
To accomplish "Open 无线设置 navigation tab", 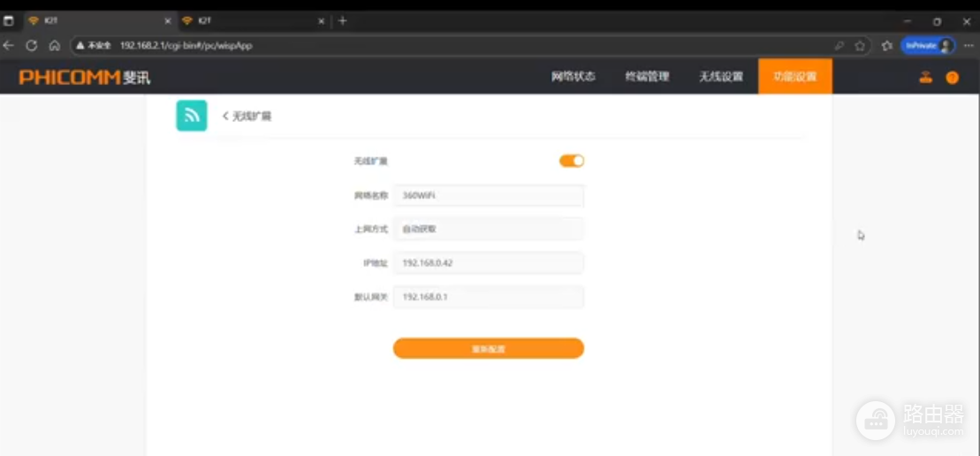I will 720,77.
